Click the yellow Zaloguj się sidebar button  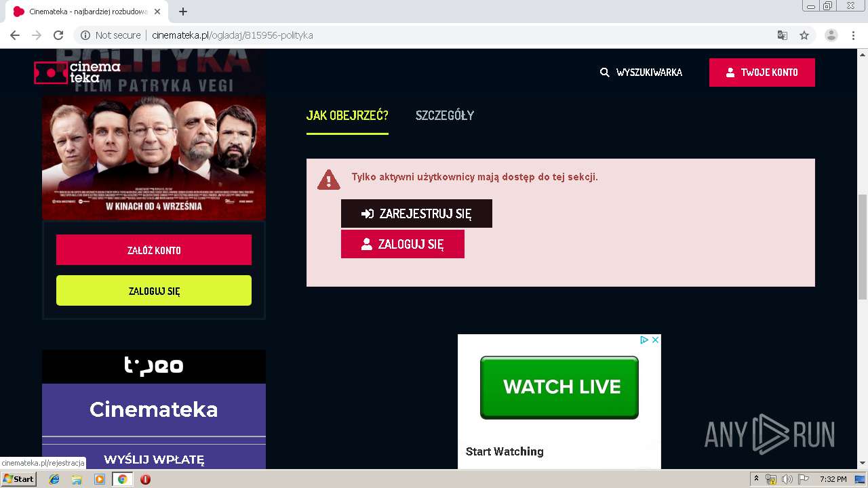click(x=154, y=291)
